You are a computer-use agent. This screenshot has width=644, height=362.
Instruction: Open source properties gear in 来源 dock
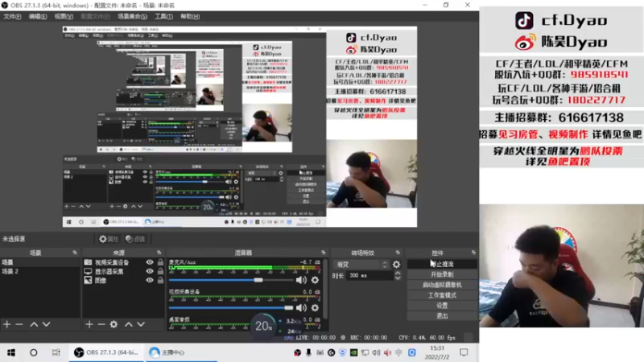tap(114, 324)
